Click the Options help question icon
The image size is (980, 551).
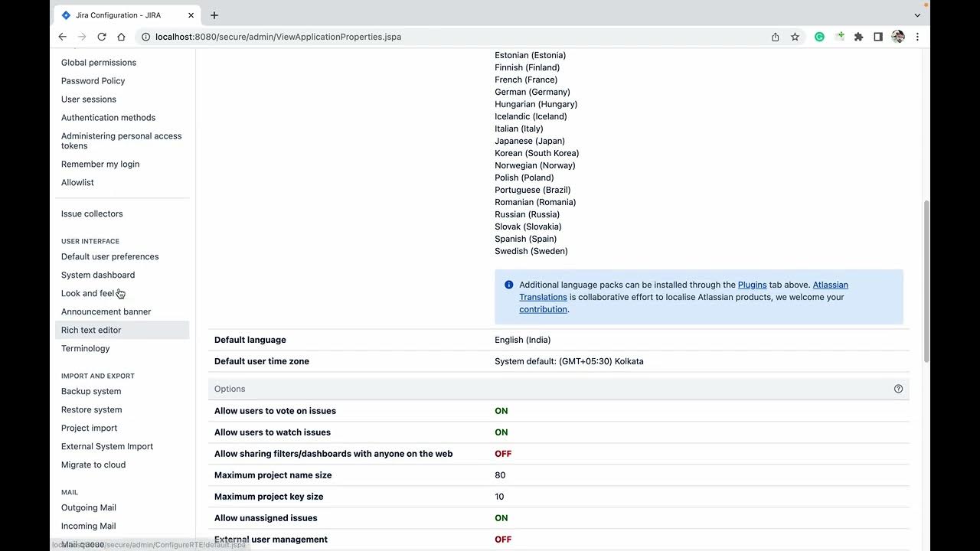coord(899,389)
